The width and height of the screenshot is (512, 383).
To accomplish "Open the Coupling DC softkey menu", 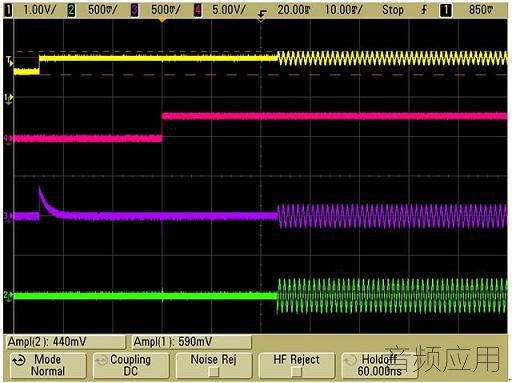I will (131, 365).
